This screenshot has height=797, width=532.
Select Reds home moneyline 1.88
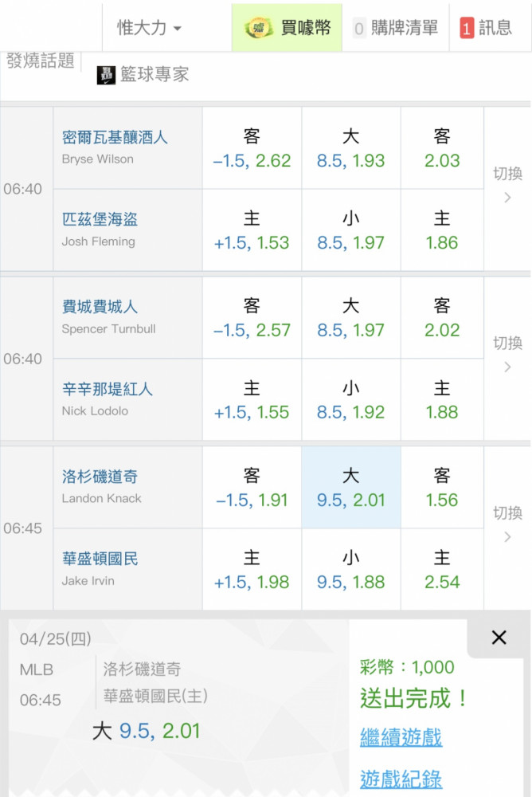pyautogui.click(x=442, y=400)
